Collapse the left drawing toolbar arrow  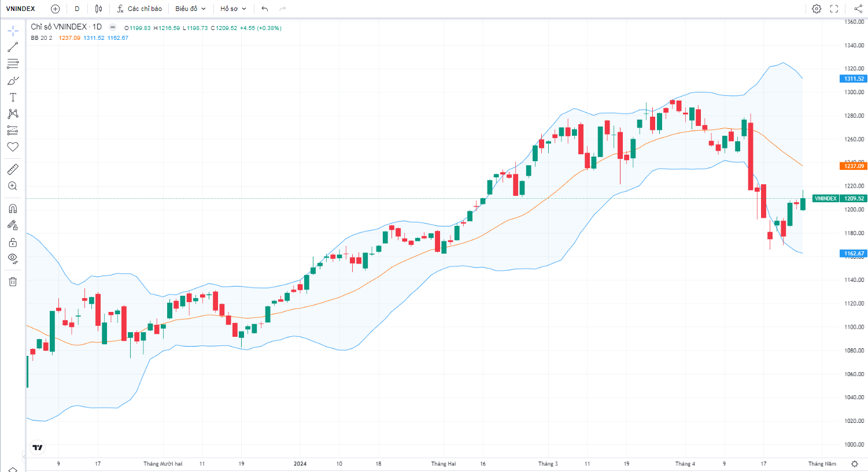tap(24, 457)
